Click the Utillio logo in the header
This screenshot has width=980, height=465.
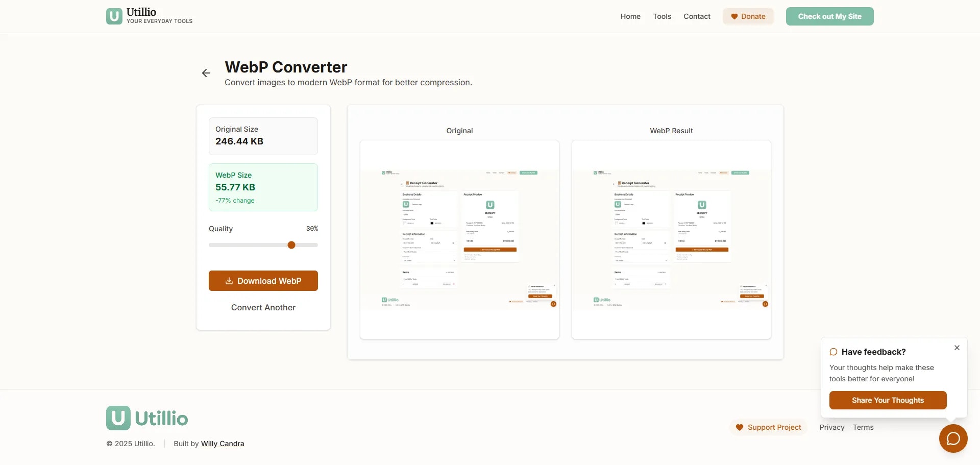click(x=149, y=16)
